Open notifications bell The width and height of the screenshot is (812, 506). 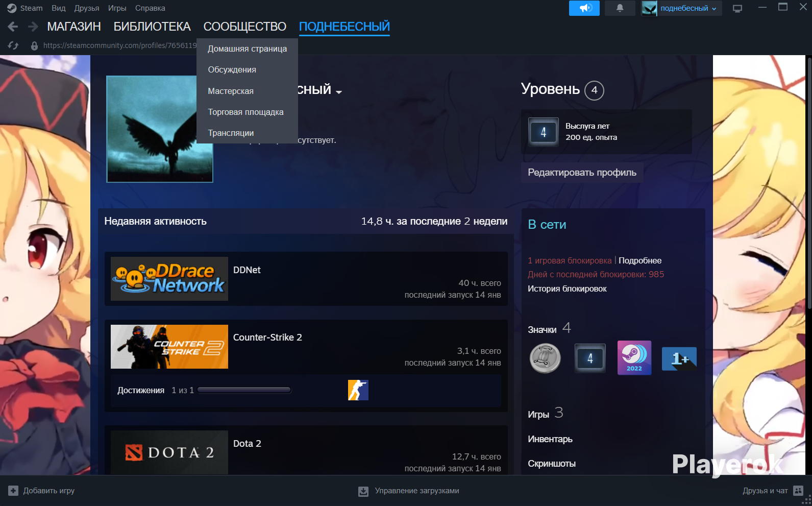pyautogui.click(x=620, y=8)
